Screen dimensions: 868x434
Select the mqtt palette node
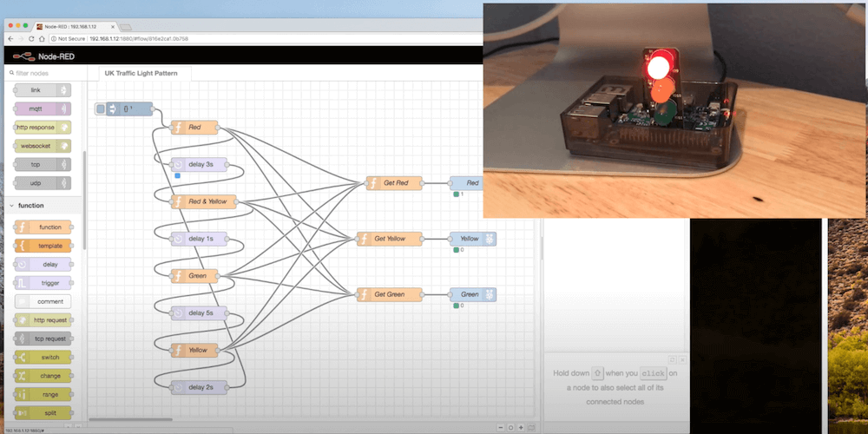43,108
